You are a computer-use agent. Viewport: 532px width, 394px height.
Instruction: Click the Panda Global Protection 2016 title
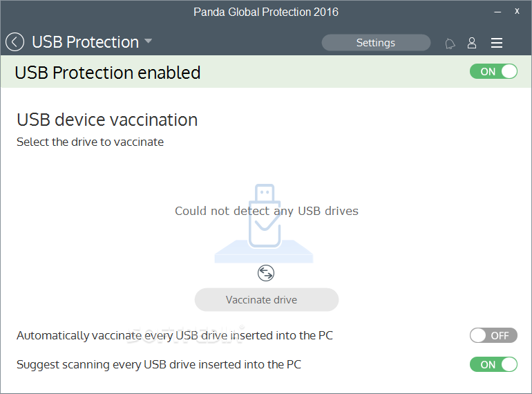point(266,12)
